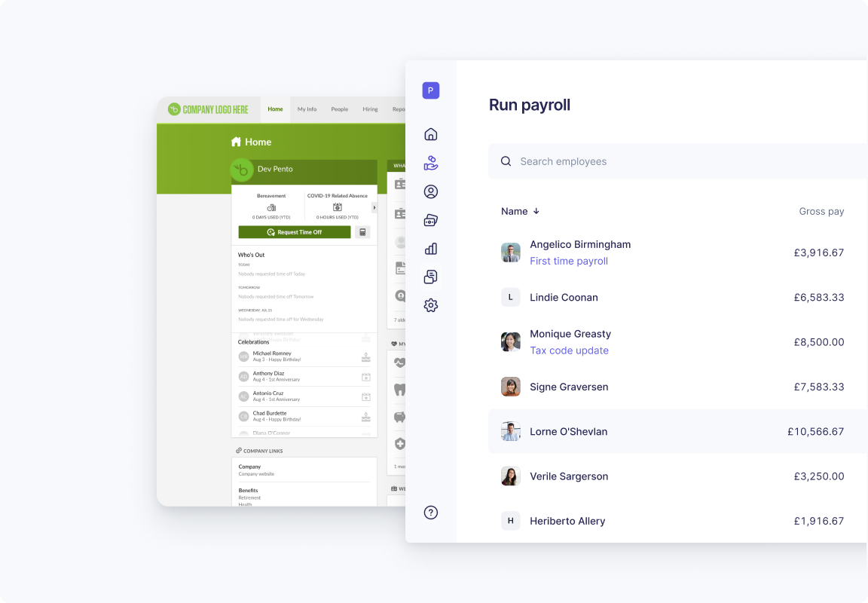Viewport: 868px width, 603px height.
Task: Open the documents sidebar icon
Action: coord(431,277)
